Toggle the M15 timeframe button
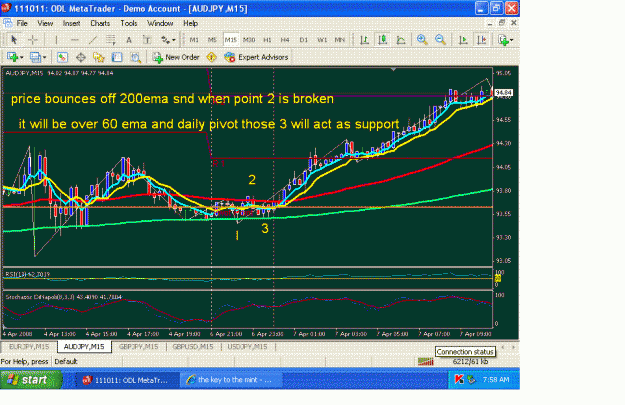Screen dimensions: 625x405 pyautogui.click(x=230, y=39)
